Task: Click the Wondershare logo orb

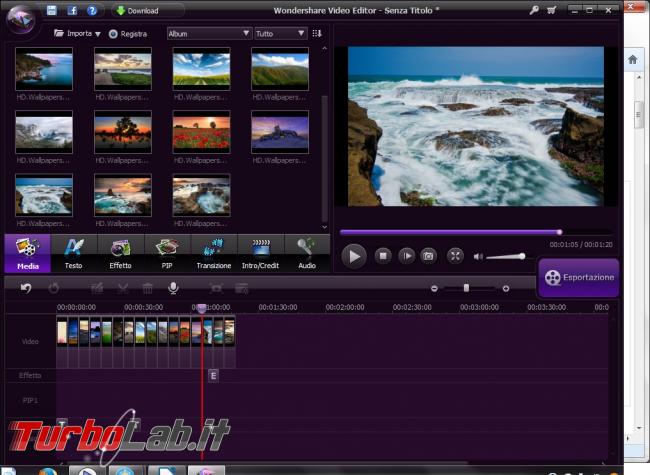Action: pos(20,19)
